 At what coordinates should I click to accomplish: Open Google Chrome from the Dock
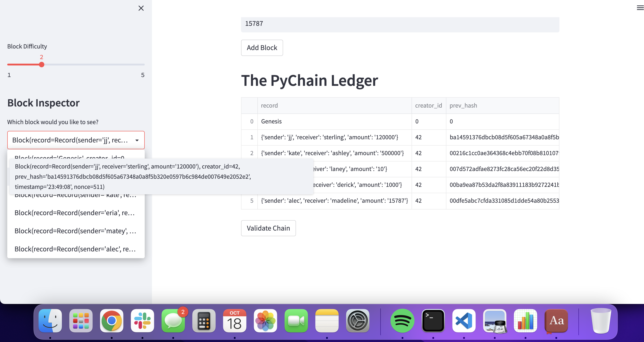coord(111,321)
